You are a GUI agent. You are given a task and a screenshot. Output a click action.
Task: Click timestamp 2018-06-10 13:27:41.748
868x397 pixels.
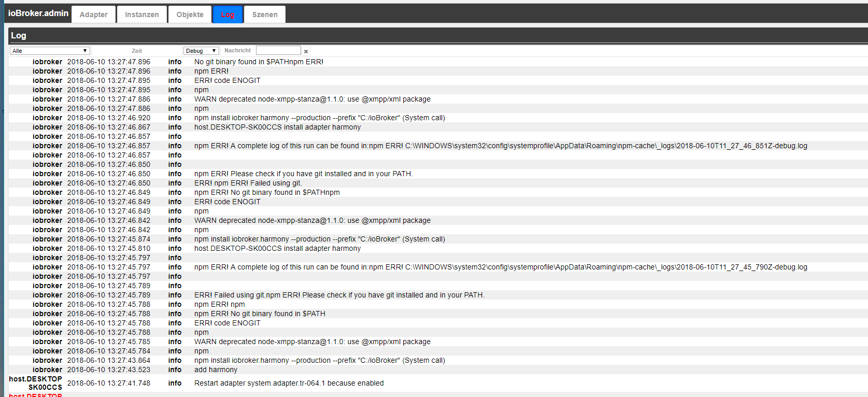click(109, 383)
